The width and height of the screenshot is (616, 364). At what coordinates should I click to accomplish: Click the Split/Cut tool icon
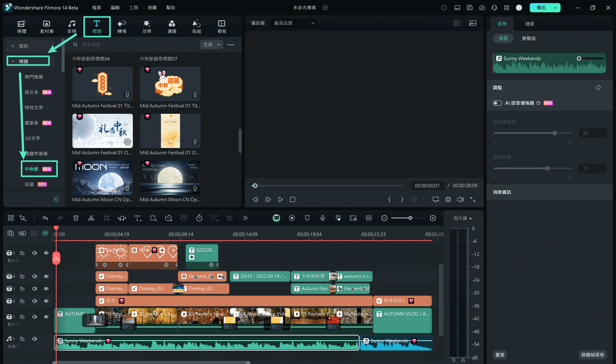[91, 218]
